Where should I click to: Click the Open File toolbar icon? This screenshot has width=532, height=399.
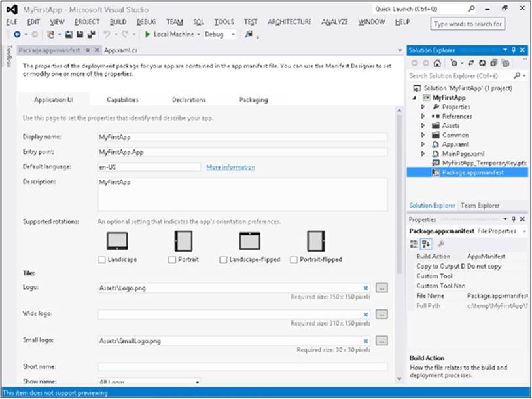(x=69, y=34)
